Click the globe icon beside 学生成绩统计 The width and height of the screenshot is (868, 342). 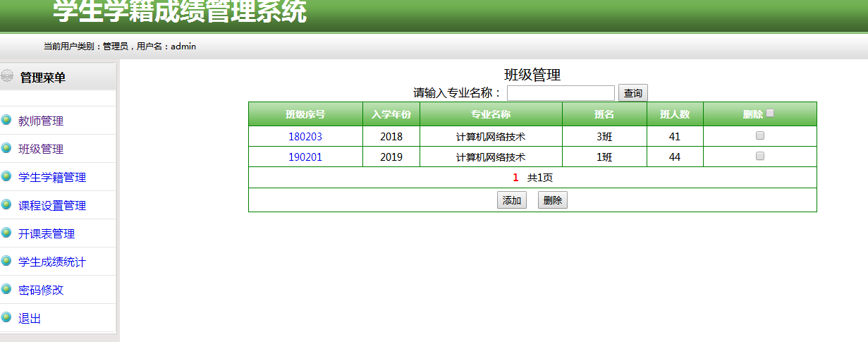[6, 261]
